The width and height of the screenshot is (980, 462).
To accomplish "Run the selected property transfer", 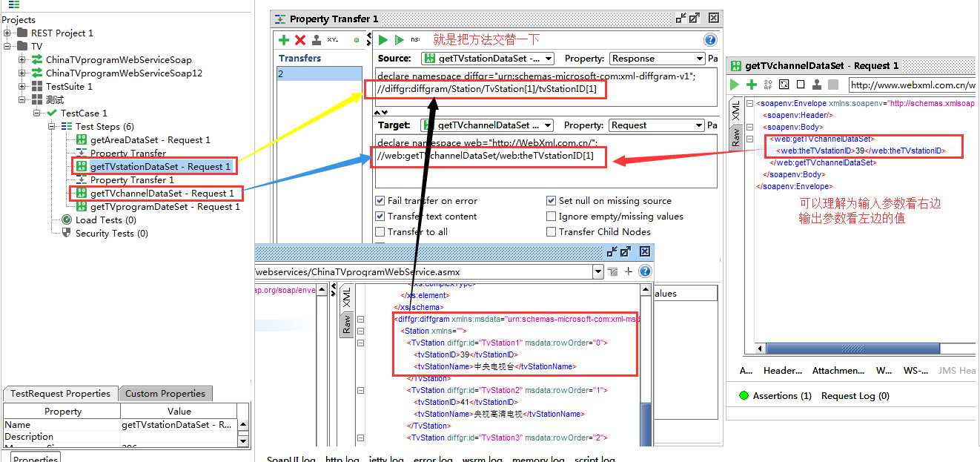I will (383, 40).
